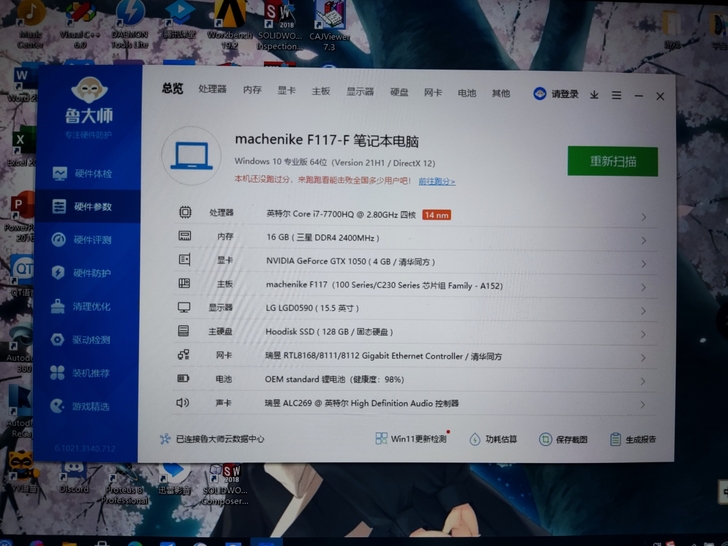Switch to the 其他 tab
Screen dimensions: 728x546
[501, 93]
